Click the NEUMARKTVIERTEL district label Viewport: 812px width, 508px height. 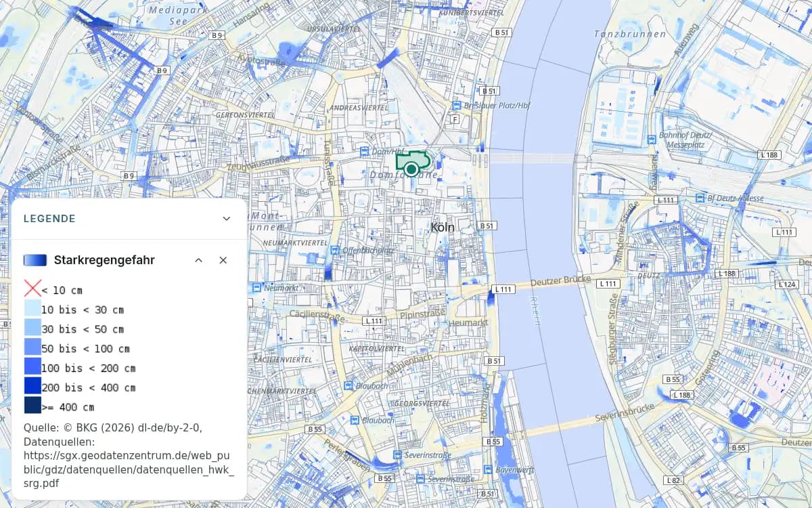pos(295,242)
